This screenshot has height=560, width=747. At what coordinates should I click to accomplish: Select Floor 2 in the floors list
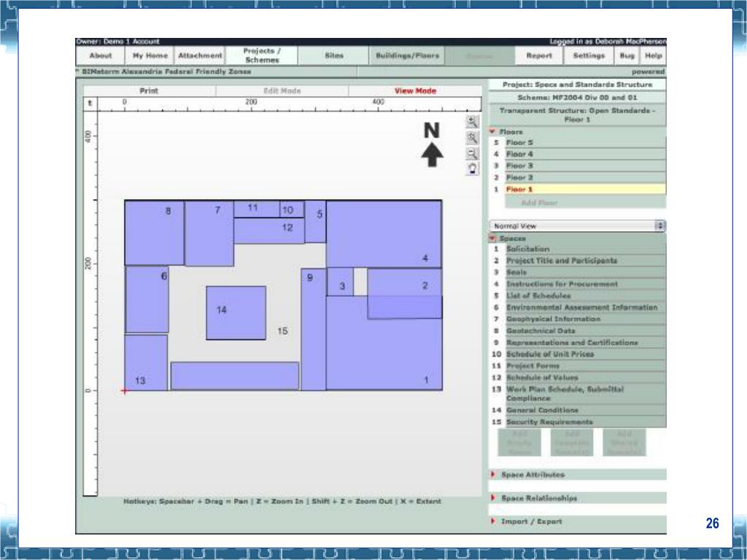point(585,177)
